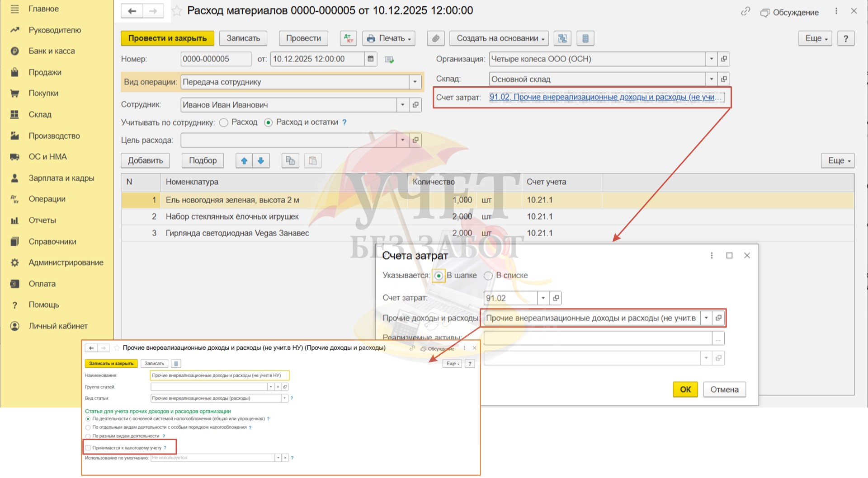Open the "Склад" sidebar section
Viewport: 868px width, 478px height.
click(x=40, y=114)
